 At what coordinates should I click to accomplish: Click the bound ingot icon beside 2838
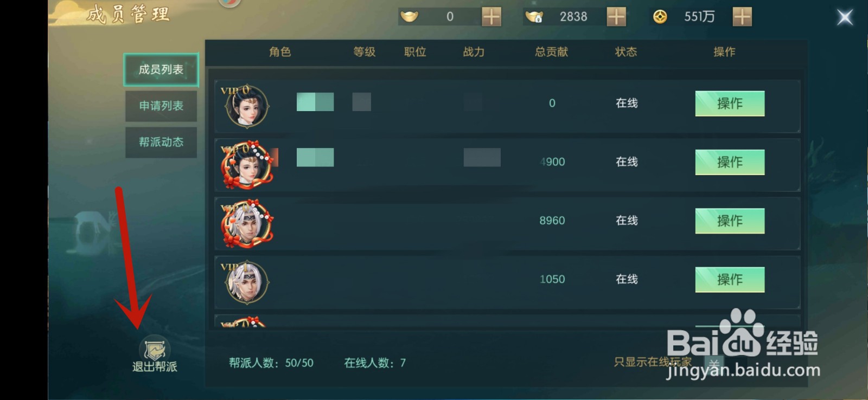tap(534, 17)
